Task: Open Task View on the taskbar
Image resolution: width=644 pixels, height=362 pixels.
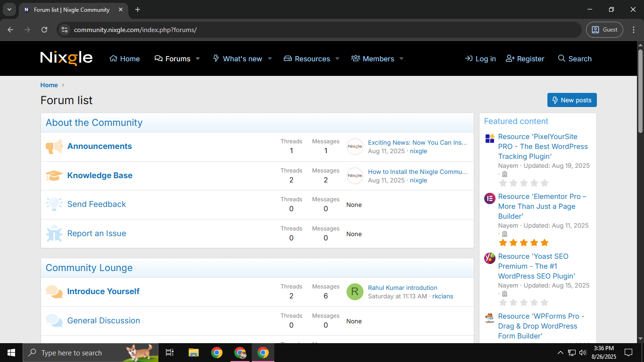Action: pyautogui.click(x=170, y=353)
